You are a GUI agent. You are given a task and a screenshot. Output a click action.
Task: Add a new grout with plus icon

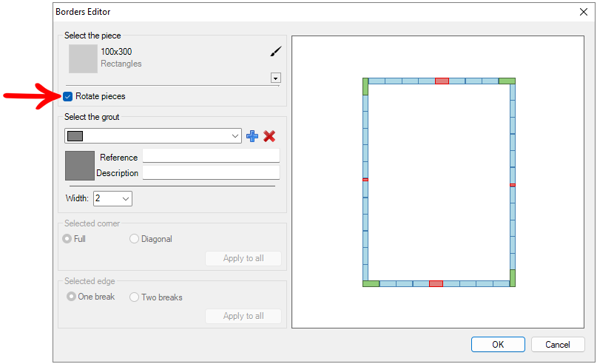point(252,136)
